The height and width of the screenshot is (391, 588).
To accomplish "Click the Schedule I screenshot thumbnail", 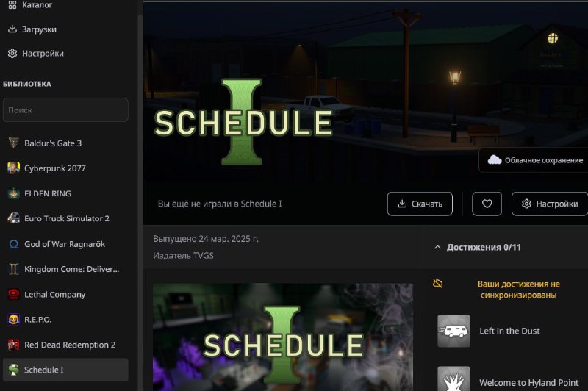I will click(x=282, y=337).
